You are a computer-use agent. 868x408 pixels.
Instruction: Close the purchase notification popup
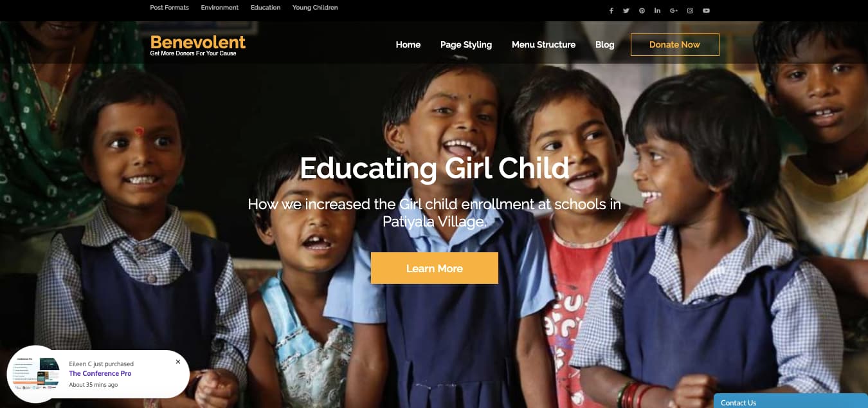178,362
